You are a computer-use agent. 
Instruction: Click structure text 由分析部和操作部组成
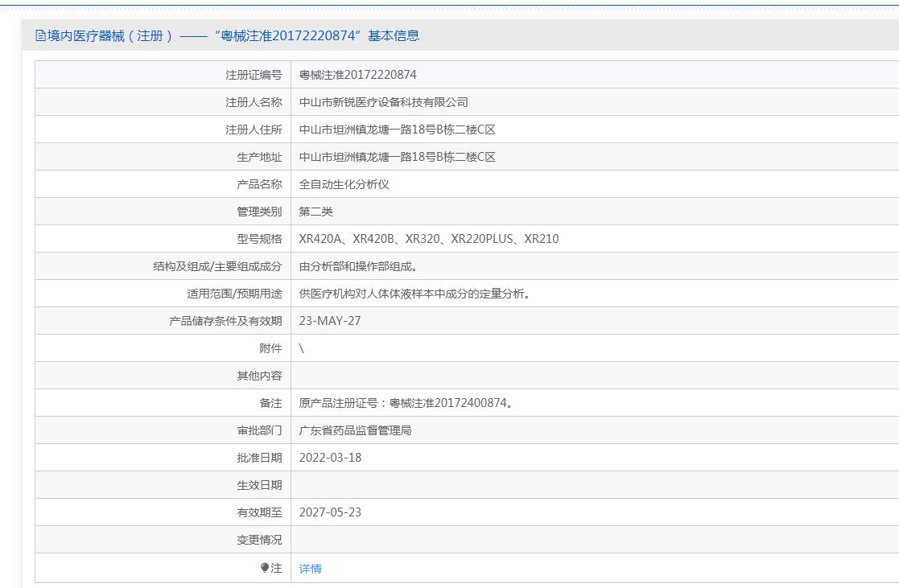pos(358,266)
